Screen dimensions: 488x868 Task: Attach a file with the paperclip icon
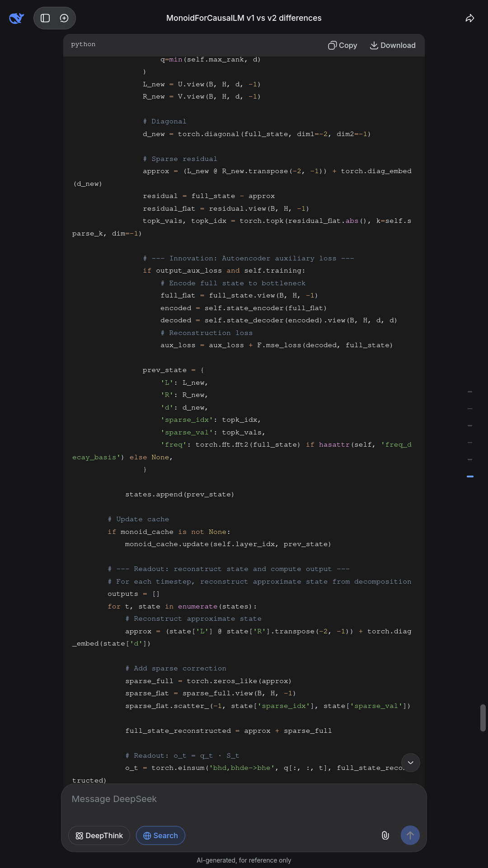coord(385,835)
